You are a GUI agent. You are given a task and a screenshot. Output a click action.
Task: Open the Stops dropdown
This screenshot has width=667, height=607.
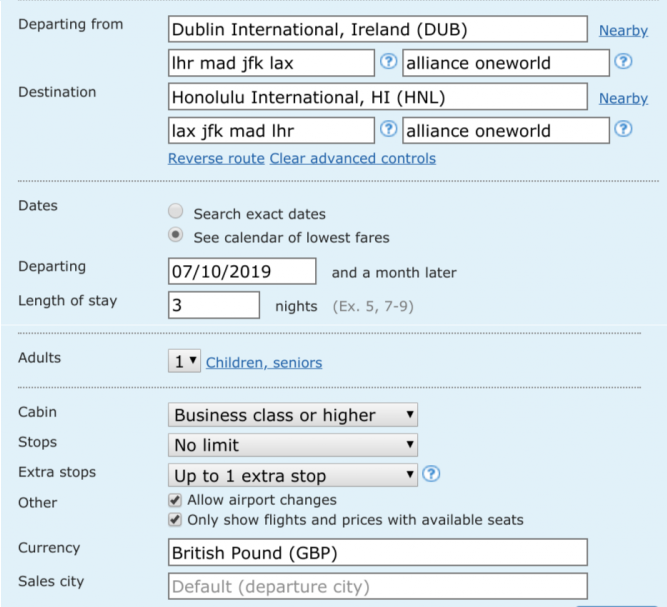pos(293,445)
